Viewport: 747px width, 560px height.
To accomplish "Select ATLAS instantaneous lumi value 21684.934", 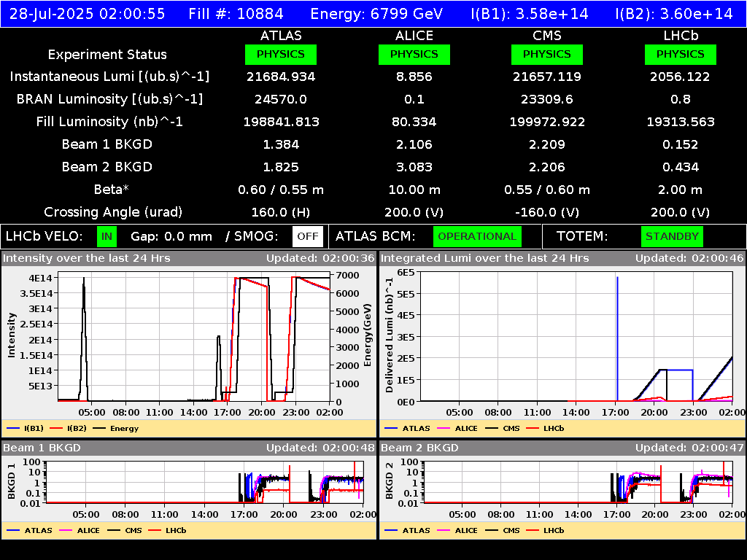I will point(281,77).
